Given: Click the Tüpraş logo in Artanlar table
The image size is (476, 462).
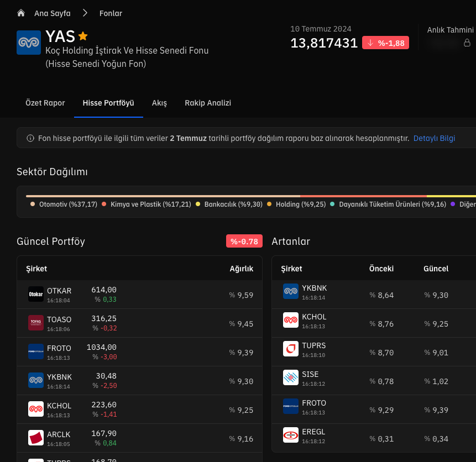Looking at the screenshot, I should pyautogui.click(x=291, y=349).
